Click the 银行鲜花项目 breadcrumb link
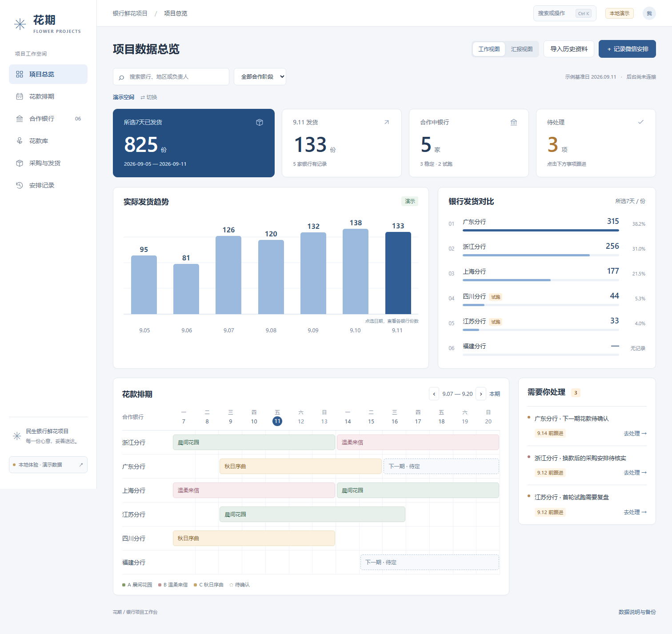Viewport: 672px width, 634px height. tap(130, 13)
